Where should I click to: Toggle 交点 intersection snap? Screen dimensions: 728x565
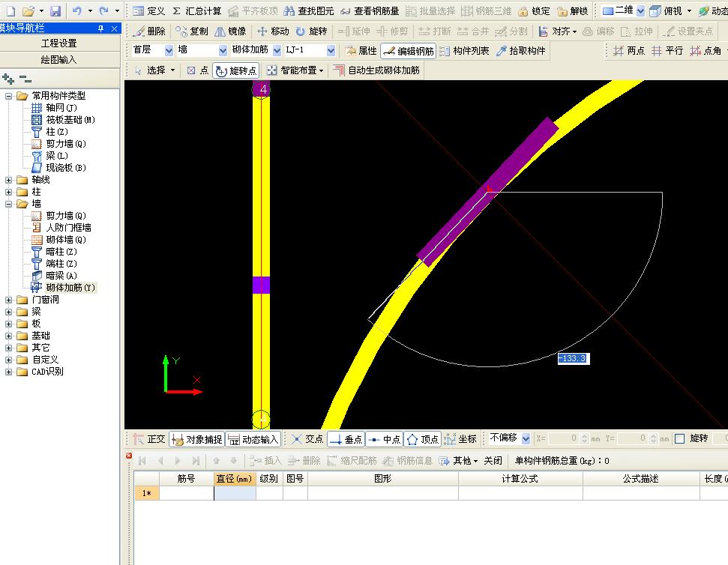point(307,439)
